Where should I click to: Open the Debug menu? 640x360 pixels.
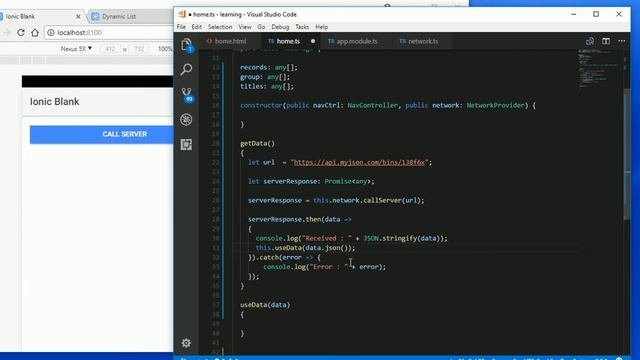pyautogui.click(x=280, y=27)
